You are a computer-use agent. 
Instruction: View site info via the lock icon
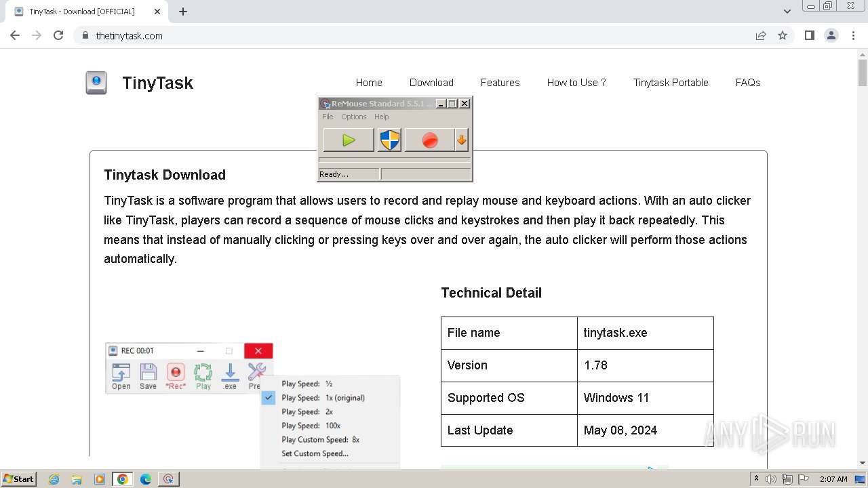(85, 35)
